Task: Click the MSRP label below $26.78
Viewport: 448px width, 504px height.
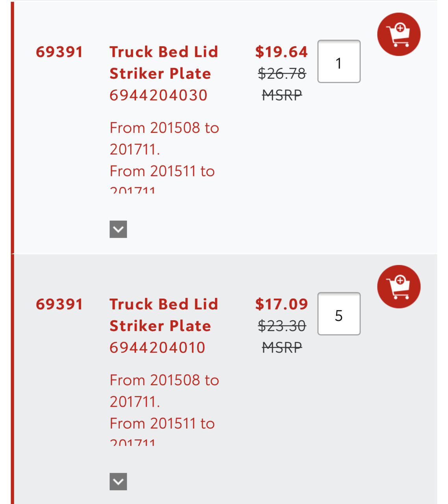Action: 282,95
